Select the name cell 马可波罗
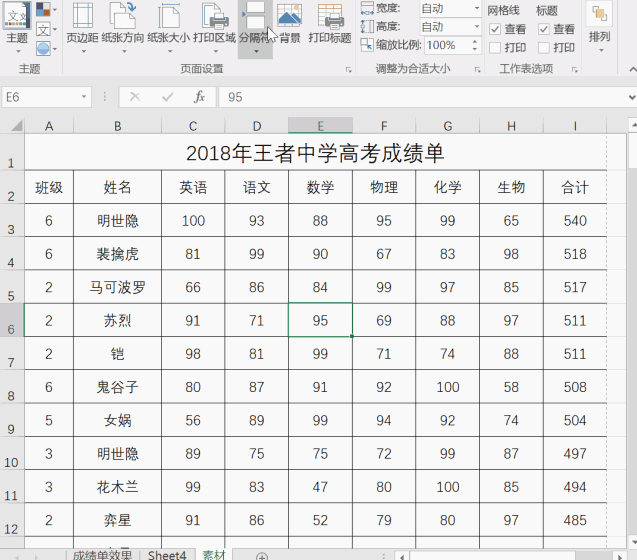Viewport: 637px width, 560px height. coord(117,287)
